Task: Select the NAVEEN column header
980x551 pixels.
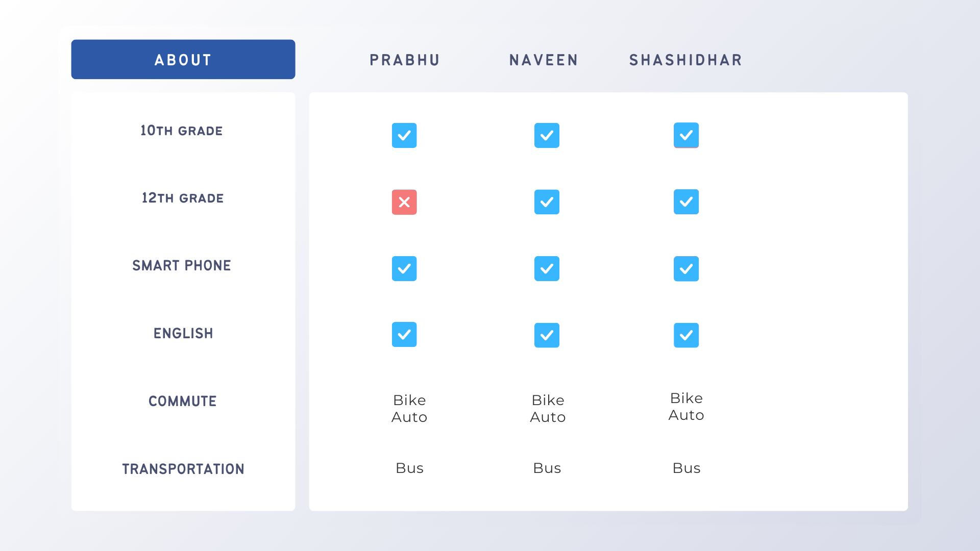Action: 544,60
